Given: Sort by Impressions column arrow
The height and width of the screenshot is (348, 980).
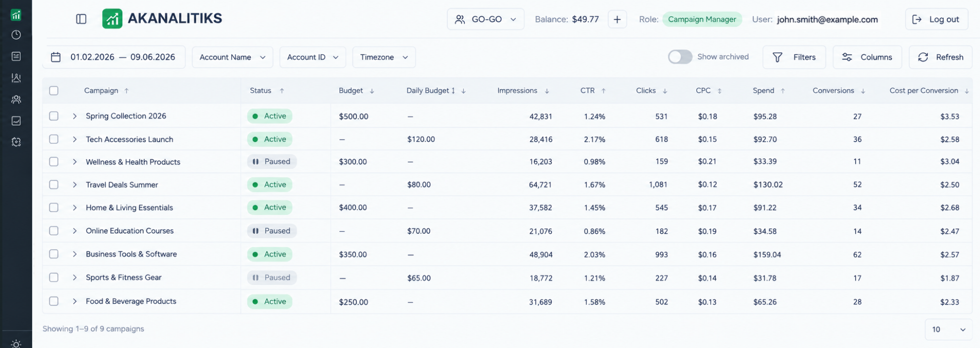Looking at the screenshot, I should point(547,91).
